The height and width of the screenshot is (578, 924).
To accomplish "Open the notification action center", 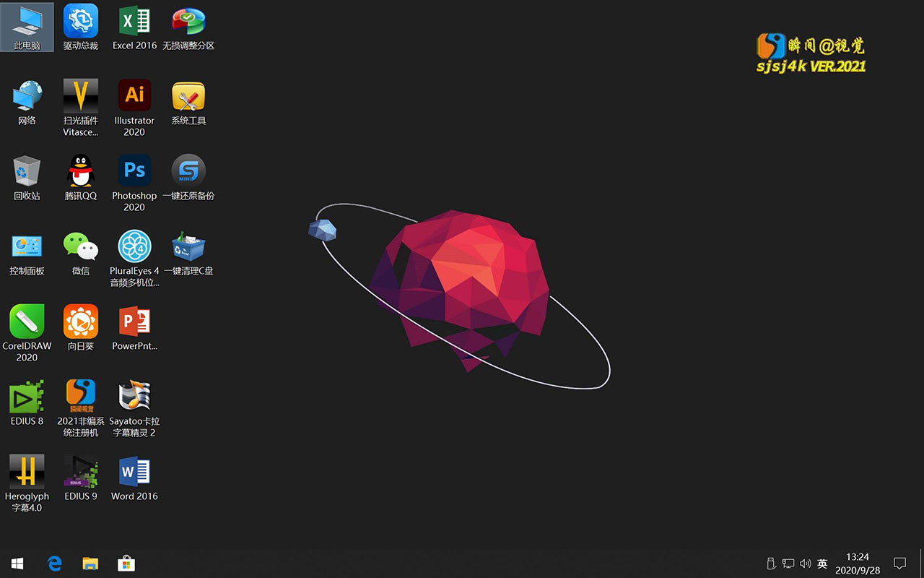I will point(900,564).
